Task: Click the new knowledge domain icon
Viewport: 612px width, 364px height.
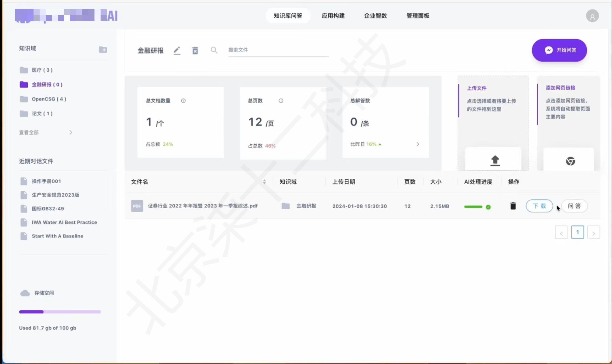Action: click(x=103, y=48)
